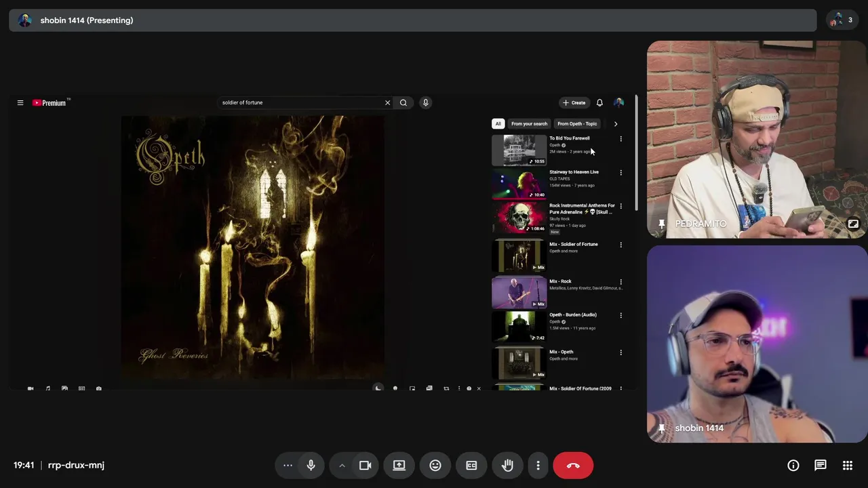Open the activities grid icon

coord(848,466)
